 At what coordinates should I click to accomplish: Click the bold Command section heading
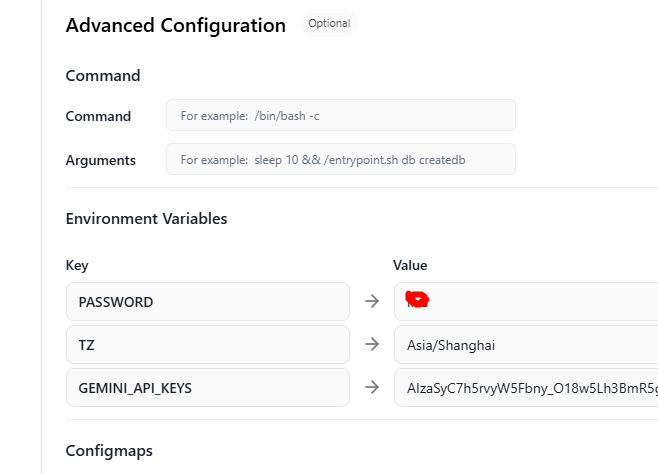[x=103, y=75]
